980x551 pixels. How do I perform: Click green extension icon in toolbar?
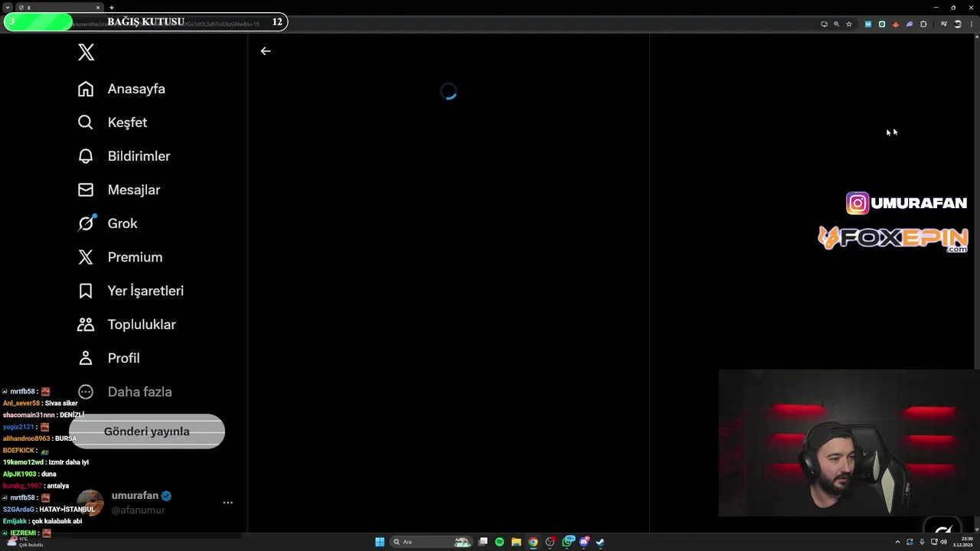pyautogui.click(x=882, y=24)
